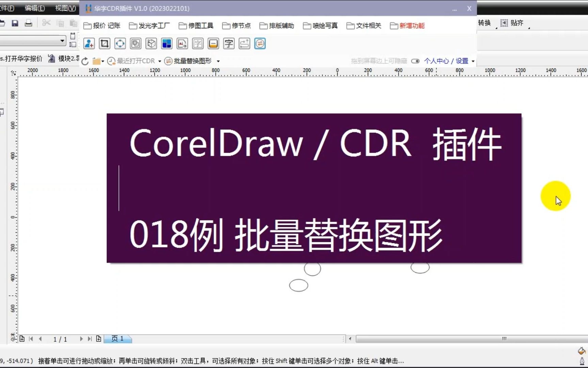Image resolution: width=588 pixels, height=368 pixels.
Task: Select the crop tool icon in plugin toolbar
Action: pos(104,44)
